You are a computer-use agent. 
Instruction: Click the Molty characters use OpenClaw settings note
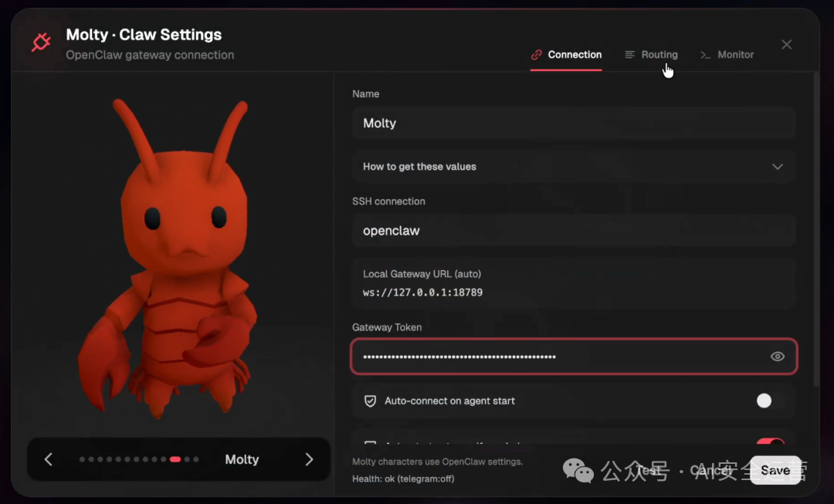(x=437, y=462)
